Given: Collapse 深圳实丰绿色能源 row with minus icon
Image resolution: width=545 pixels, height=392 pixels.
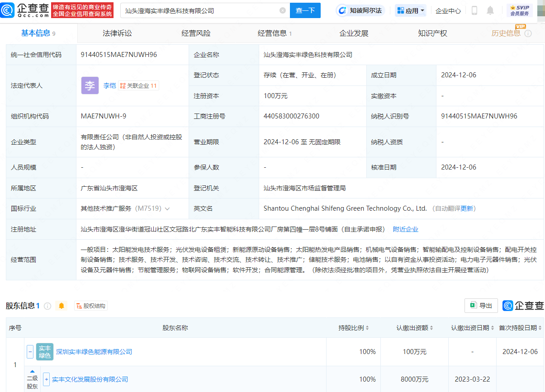Looking at the screenshot, I should coord(30,351).
